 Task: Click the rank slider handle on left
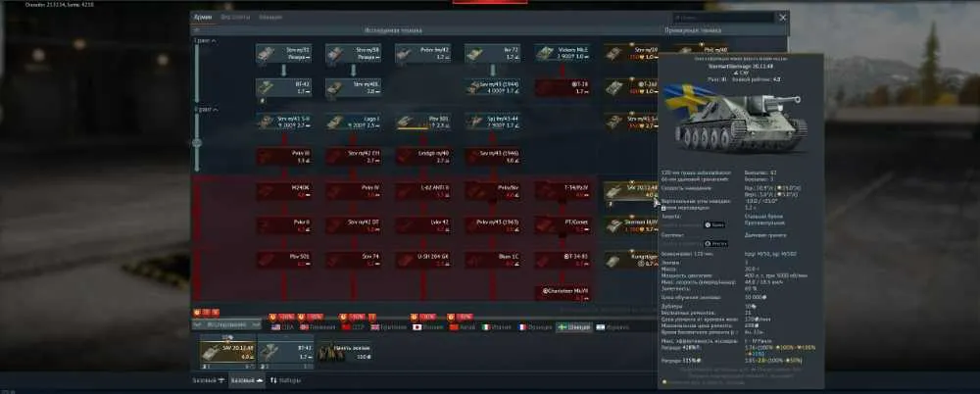[x=197, y=143]
